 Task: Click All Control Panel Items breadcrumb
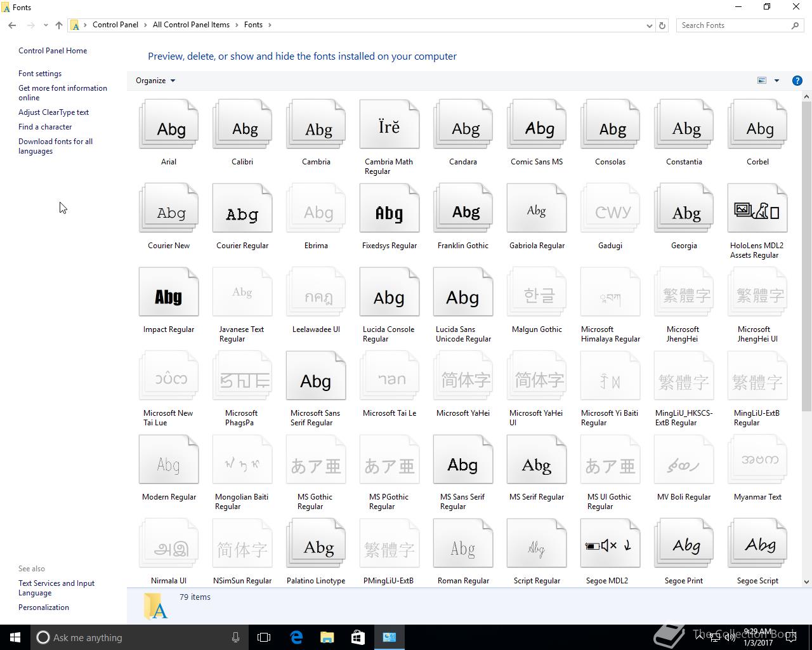tap(191, 25)
